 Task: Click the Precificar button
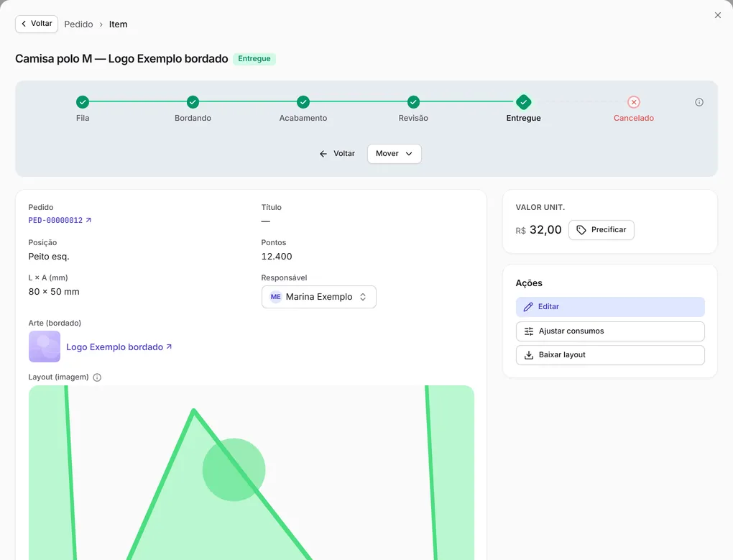click(x=601, y=230)
